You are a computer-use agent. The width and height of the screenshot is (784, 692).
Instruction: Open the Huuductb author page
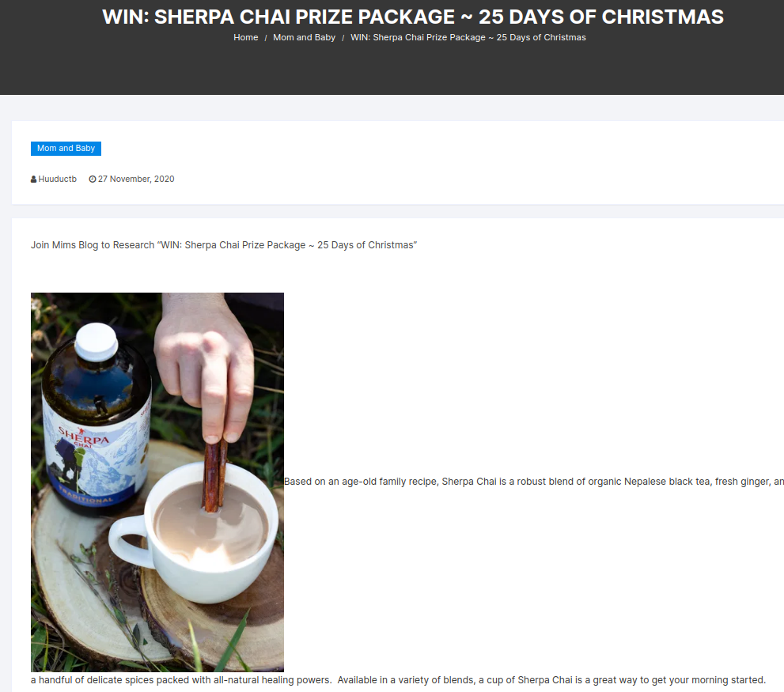pyautogui.click(x=58, y=179)
